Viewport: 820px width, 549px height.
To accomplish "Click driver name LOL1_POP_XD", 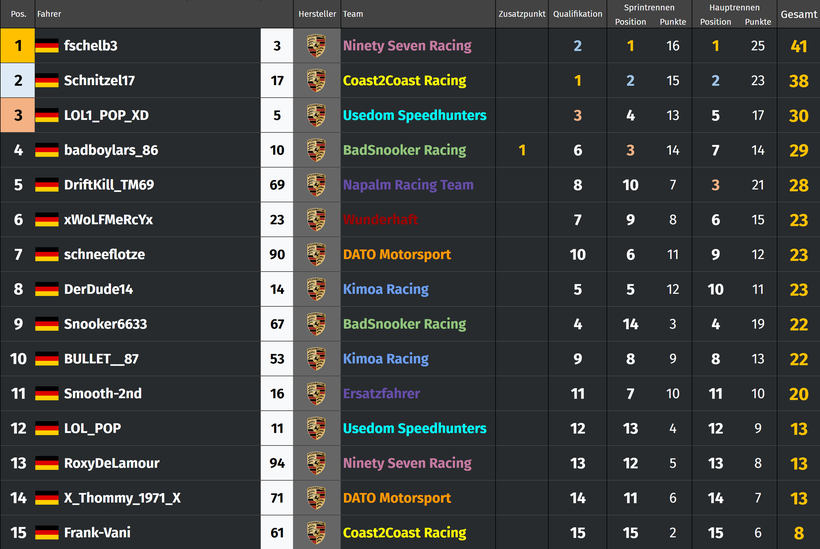I will 106,115.
